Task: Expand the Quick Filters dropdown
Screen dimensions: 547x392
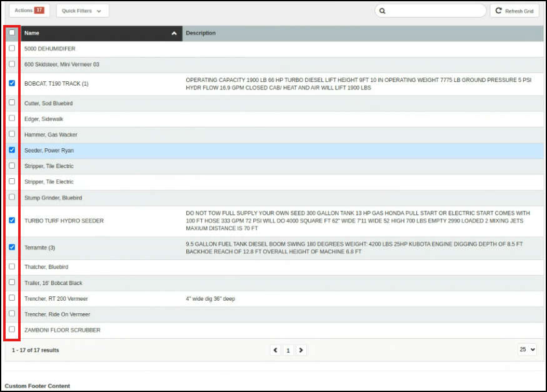Action: (x=82, y=11)
